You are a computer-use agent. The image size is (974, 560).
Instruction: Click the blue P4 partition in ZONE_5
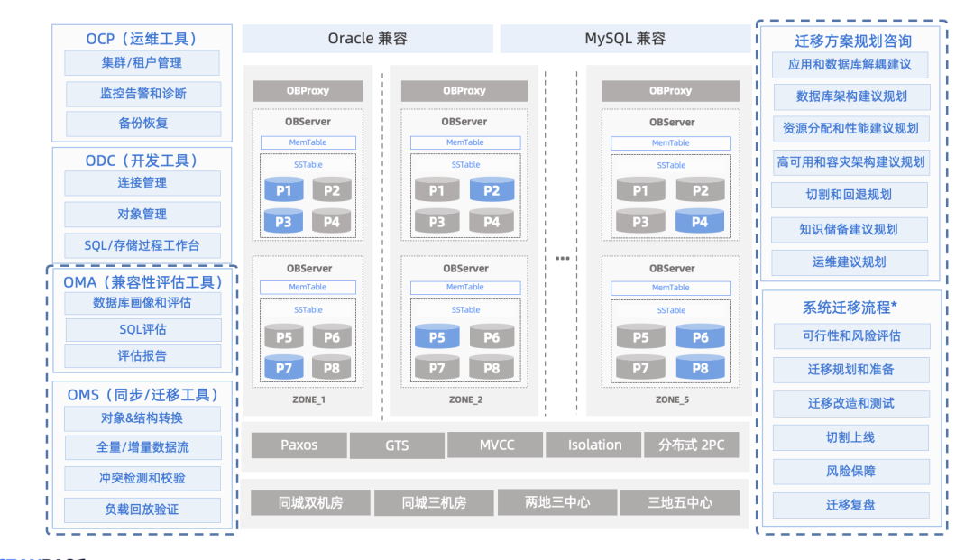pos(700,221)
